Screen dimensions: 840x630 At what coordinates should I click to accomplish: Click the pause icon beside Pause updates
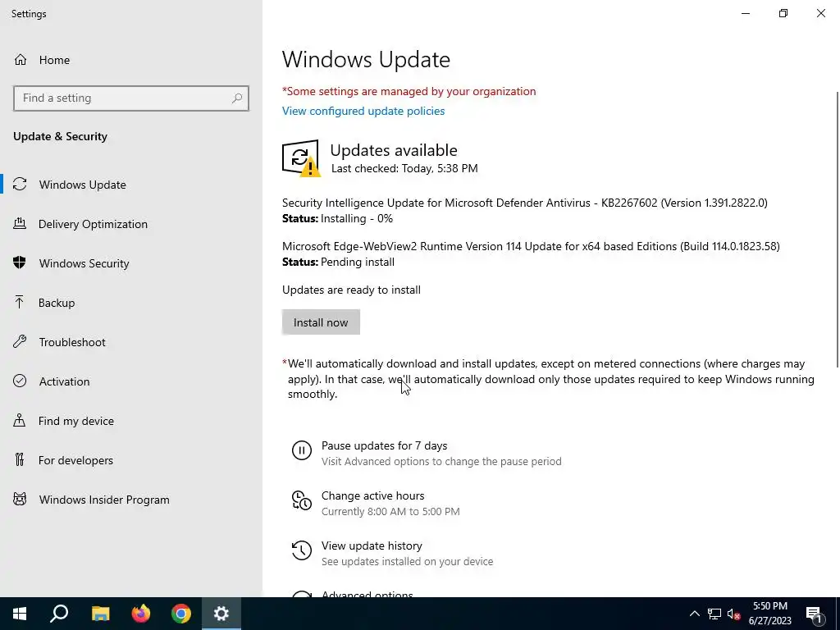(x=302, y=450)
